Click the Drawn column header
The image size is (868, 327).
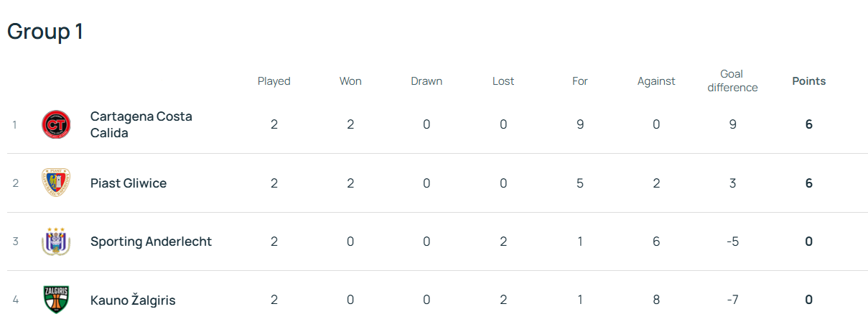tap(426, 81)
